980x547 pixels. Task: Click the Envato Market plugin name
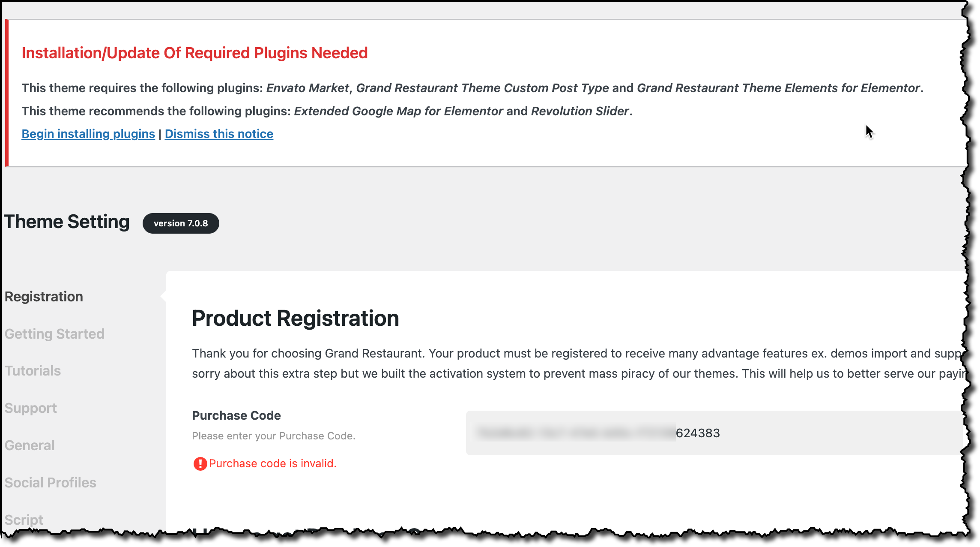308,88
